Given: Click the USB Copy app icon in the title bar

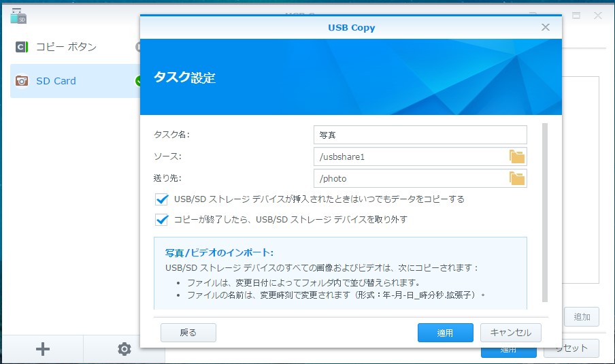Looking at the screenshot, I should tap(18, 16).
